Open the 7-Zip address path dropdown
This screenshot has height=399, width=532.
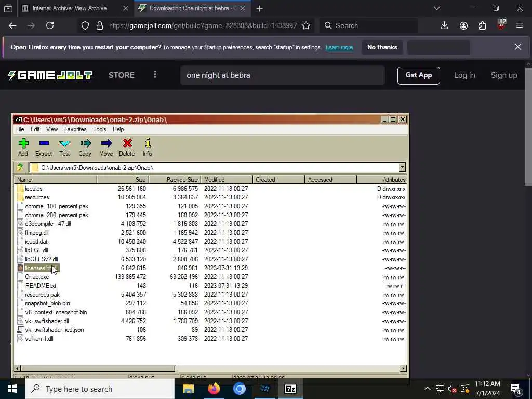point(402,167)
